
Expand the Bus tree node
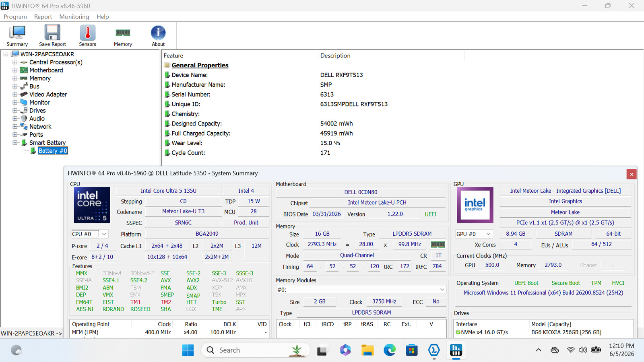tap(15, 86)
